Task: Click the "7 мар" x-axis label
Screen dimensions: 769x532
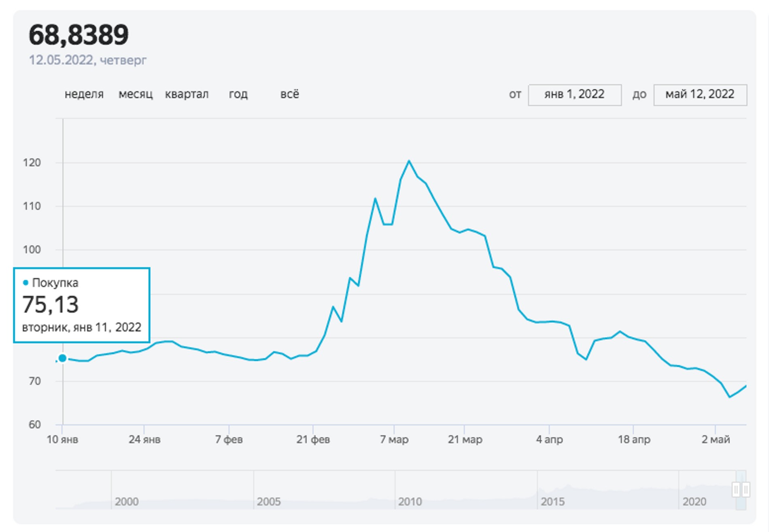Action: point(394,439)
